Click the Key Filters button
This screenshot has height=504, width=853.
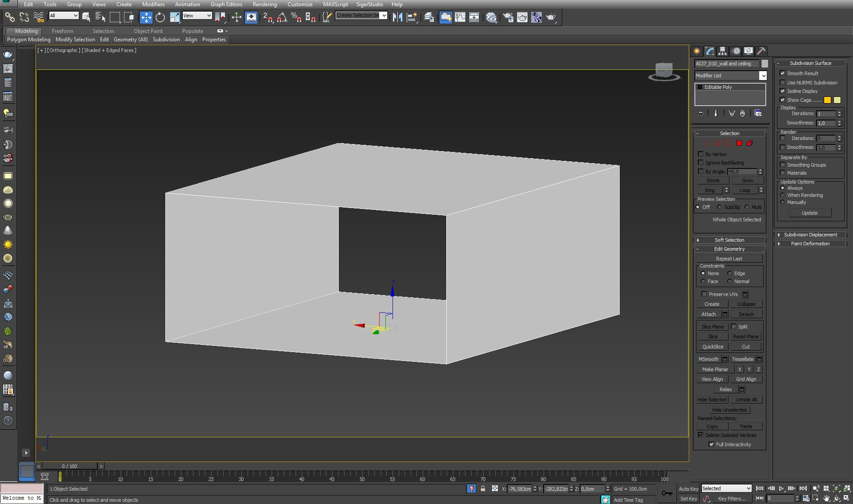tap(732, 499)
